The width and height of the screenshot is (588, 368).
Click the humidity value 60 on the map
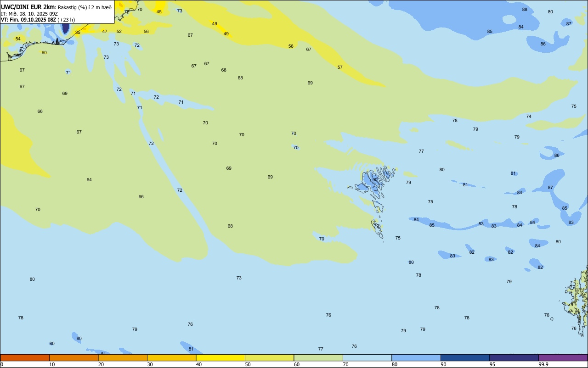click(x=44, y=53)
